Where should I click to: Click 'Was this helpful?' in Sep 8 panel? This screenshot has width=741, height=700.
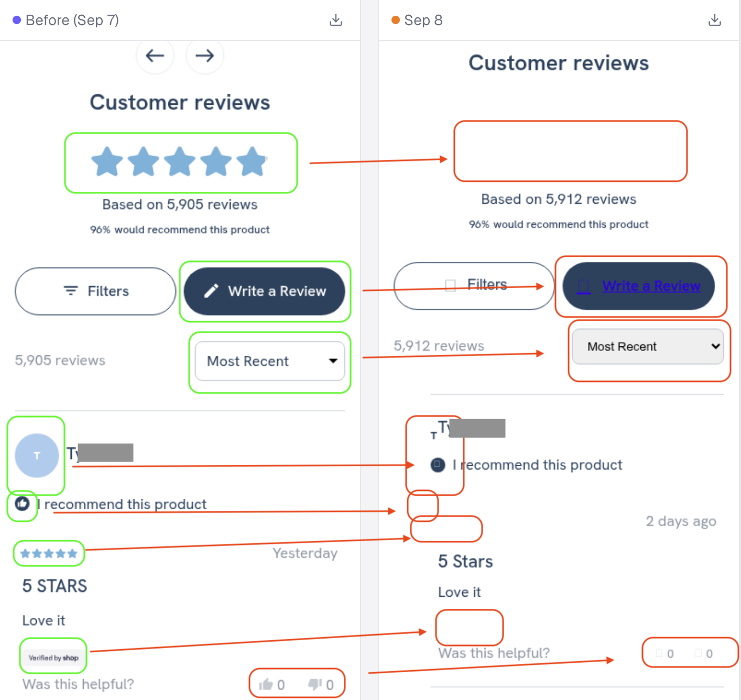pyautogui.click(x=494, y=653)
